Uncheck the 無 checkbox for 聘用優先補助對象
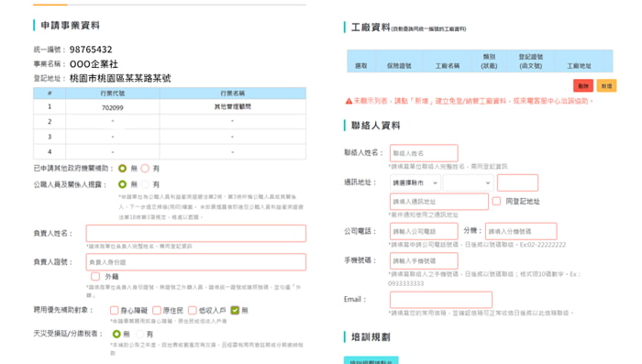Image resolution: width=642 pixels, height=364 pixels. 235,310
